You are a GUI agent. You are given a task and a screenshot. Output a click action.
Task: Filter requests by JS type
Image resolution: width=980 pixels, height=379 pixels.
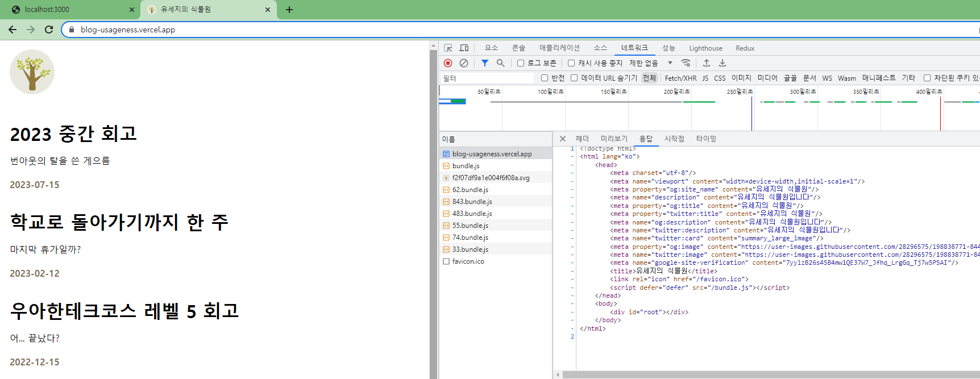(x=705, y=78)
